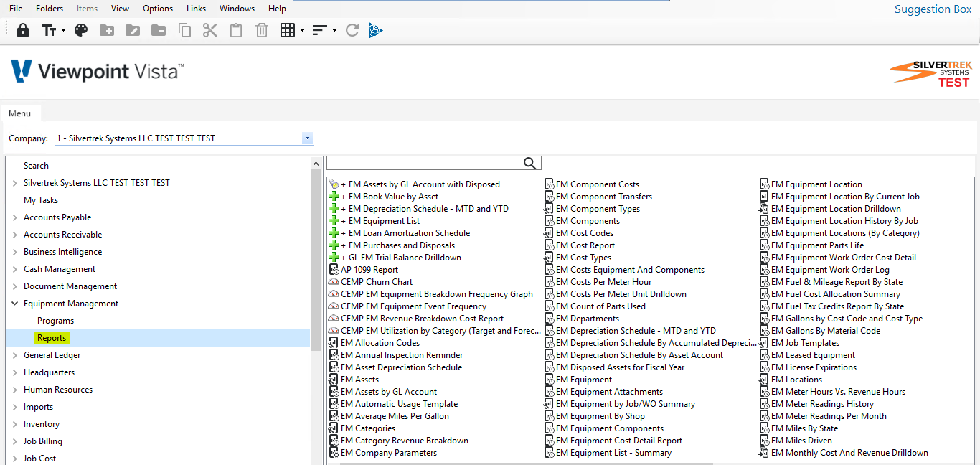Screen dimensions: 980x465
Task: Select Search in the tree
Action: tap(36, 166)
